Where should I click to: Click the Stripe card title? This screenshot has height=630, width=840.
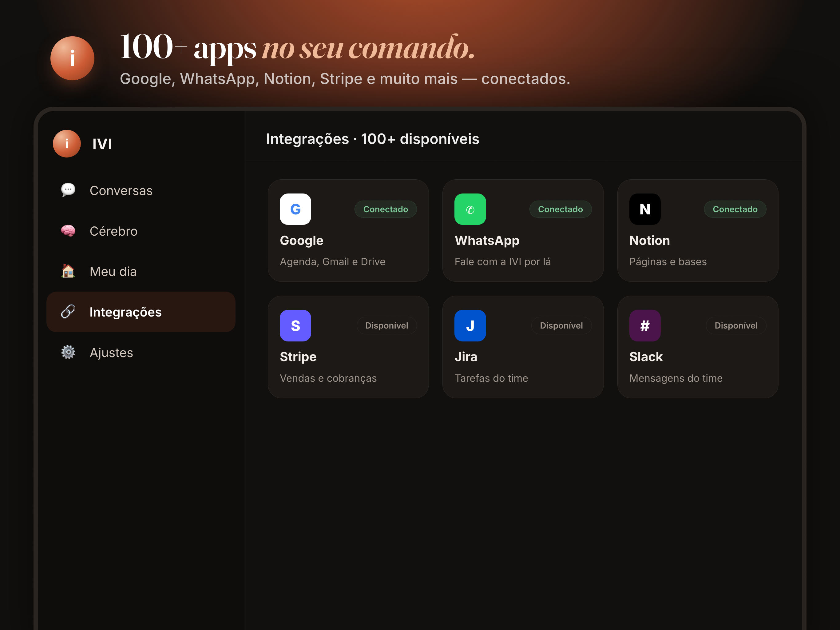point(298,357)
